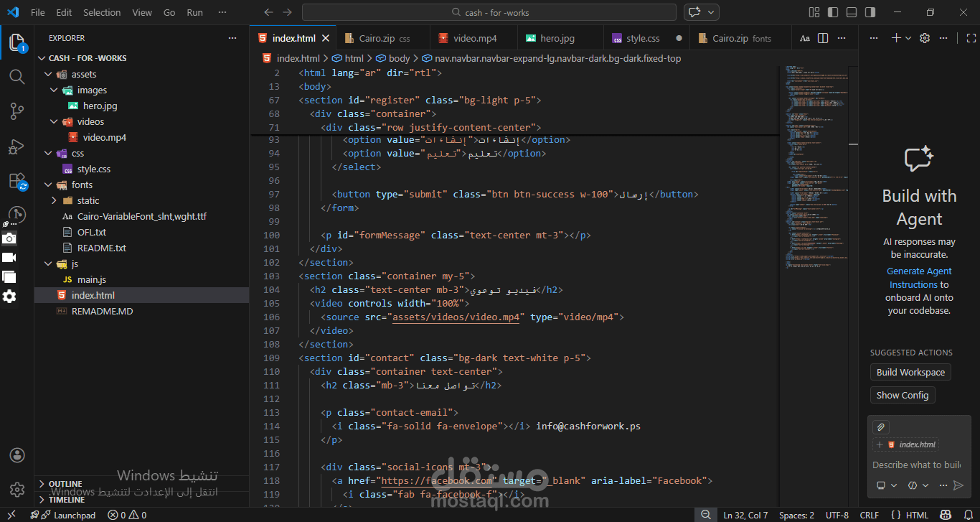Click the camera screenshot icon in the capture overlay
This screenshot has height=522, width=980.
coord(9,238)
